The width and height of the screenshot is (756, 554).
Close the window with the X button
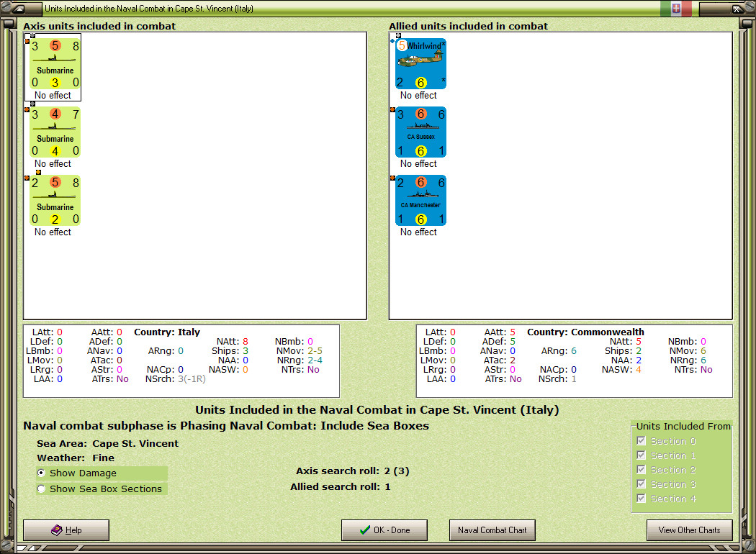pos(737,8)
